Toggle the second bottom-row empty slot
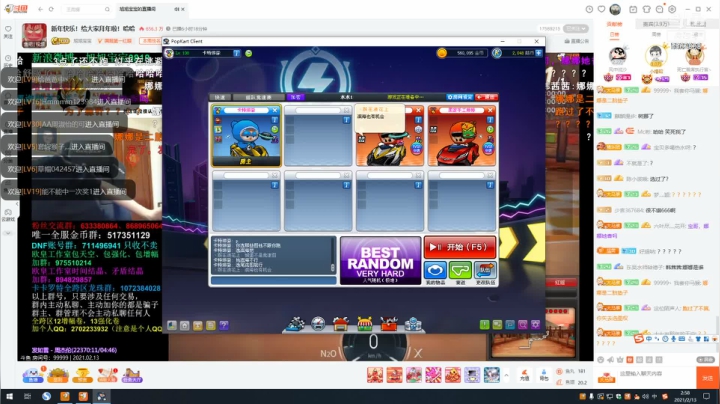Screen dimensions: 720x404 (347, 175)
